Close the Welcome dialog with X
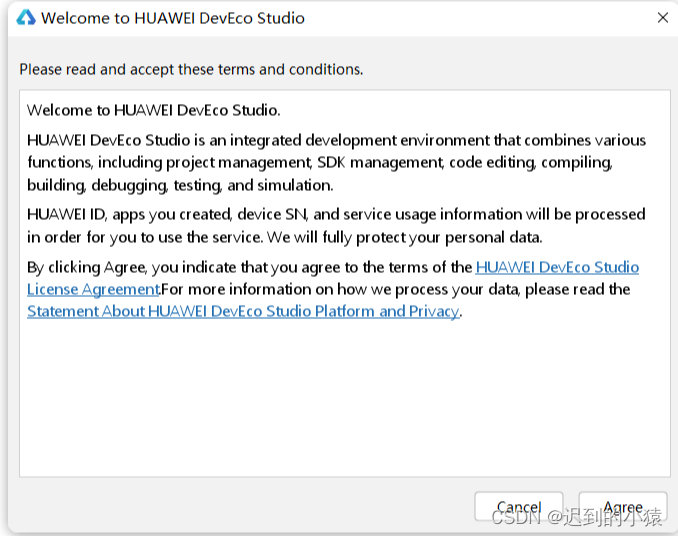 pyautogui.click(x=662, y=18)
